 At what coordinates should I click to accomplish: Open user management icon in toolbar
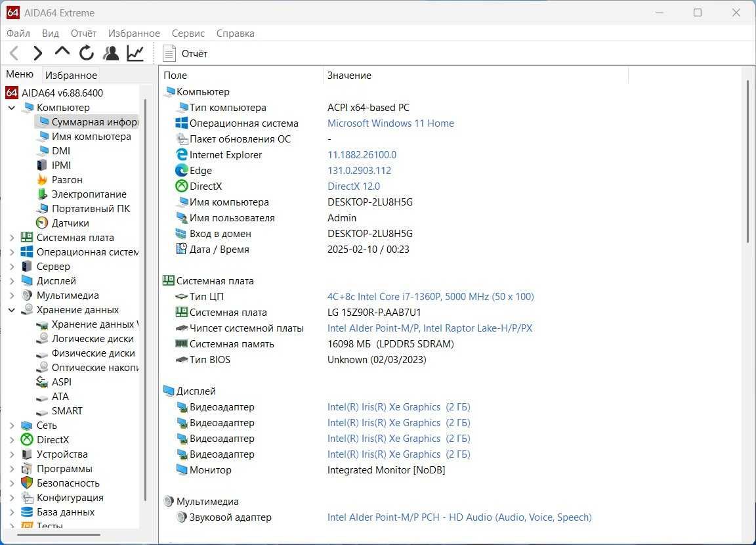coord(112,53)
